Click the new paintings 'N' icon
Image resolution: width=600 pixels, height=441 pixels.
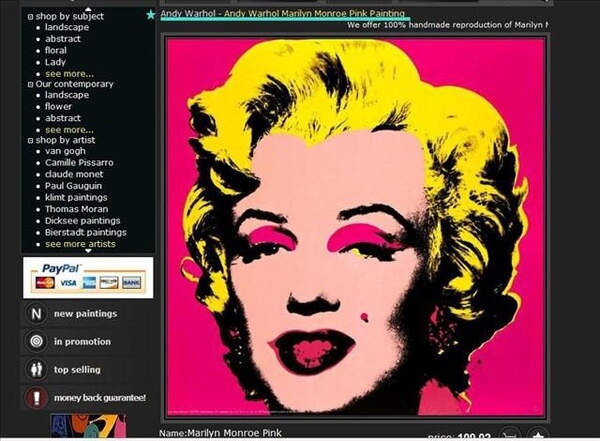(36, 314)
